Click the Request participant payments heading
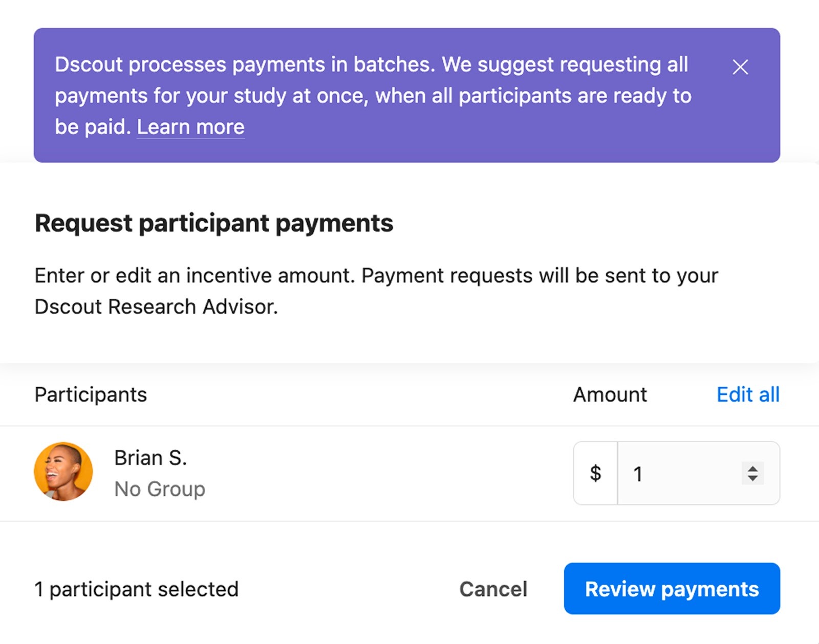The width and height of the screenshot is (819, 644). coord(214,223)
